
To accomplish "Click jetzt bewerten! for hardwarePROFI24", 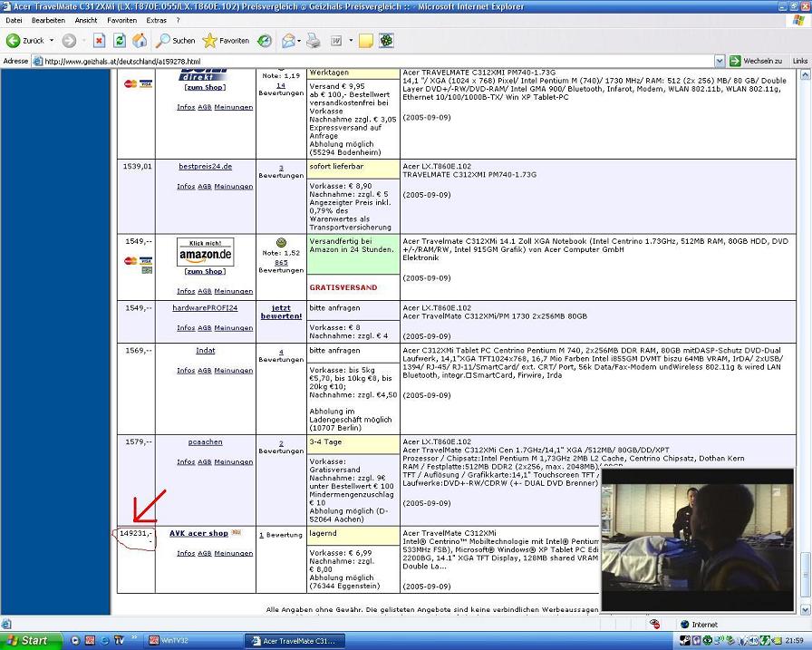I will tap(281, 312).
